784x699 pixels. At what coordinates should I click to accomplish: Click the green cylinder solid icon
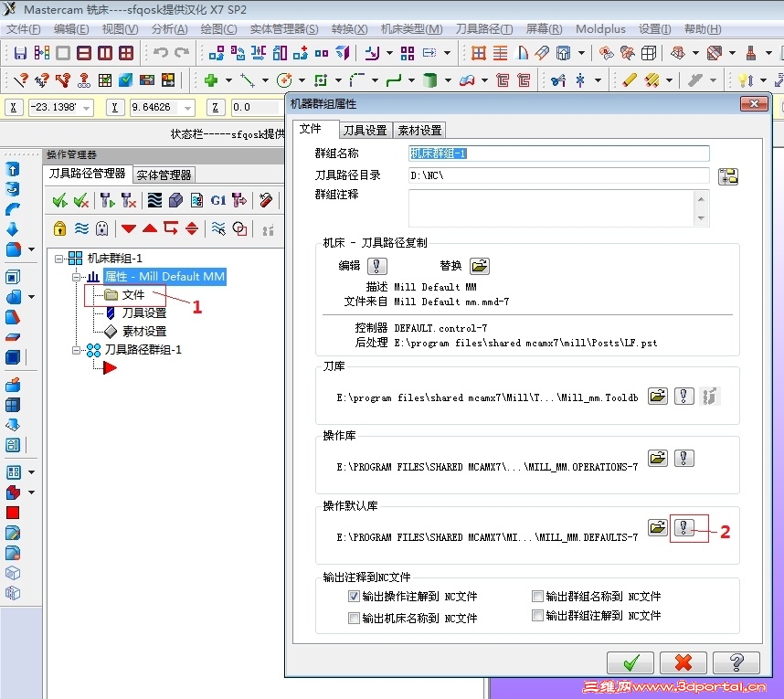(429, 80)
